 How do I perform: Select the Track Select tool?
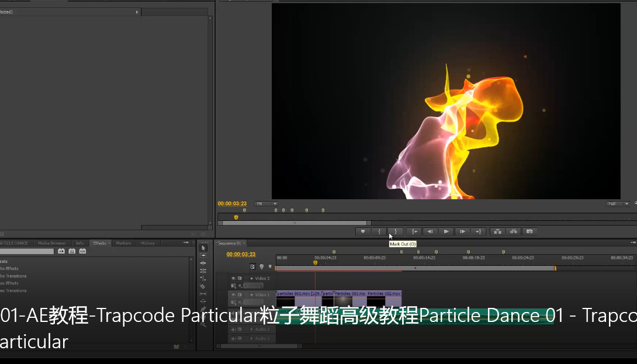(203, 255)
